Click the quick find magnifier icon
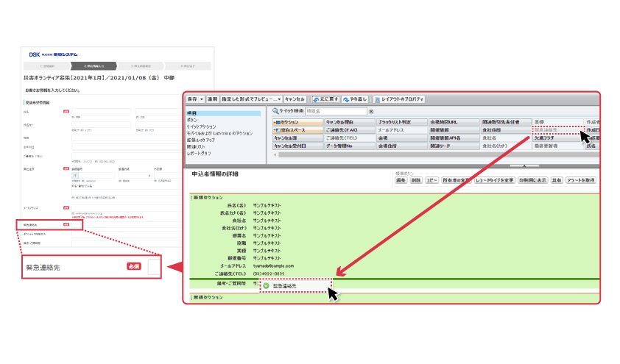 (275, 111)
